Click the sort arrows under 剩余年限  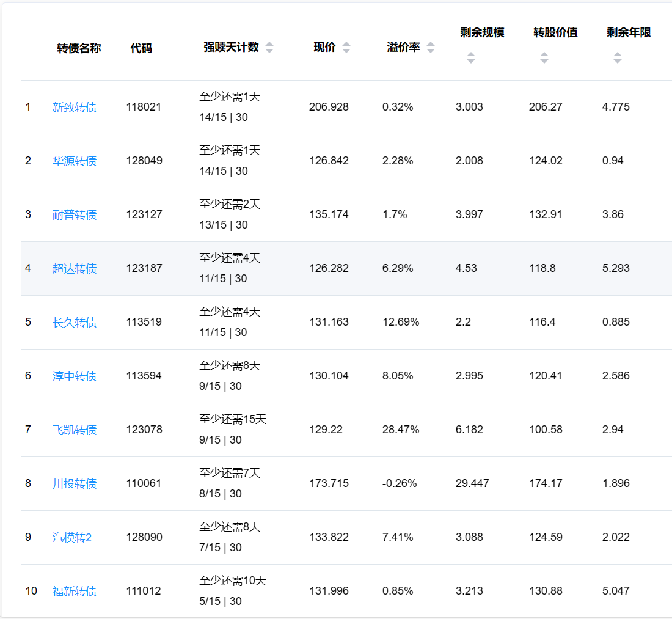618,58
